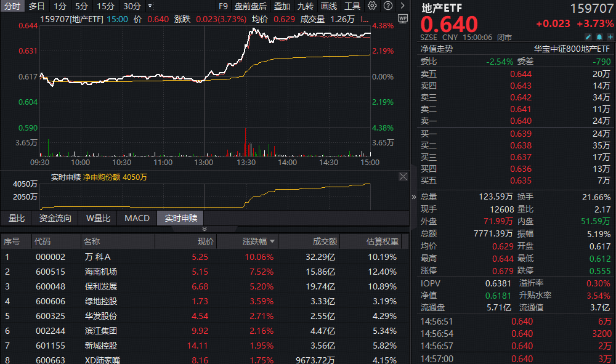Click the help question mark icon

tap(389, 6)
